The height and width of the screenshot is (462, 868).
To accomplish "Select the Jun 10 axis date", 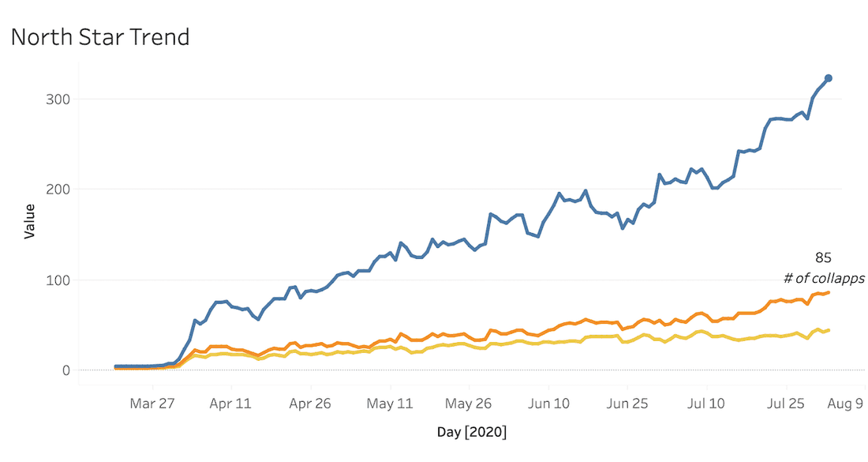I will tap(548, 404).
